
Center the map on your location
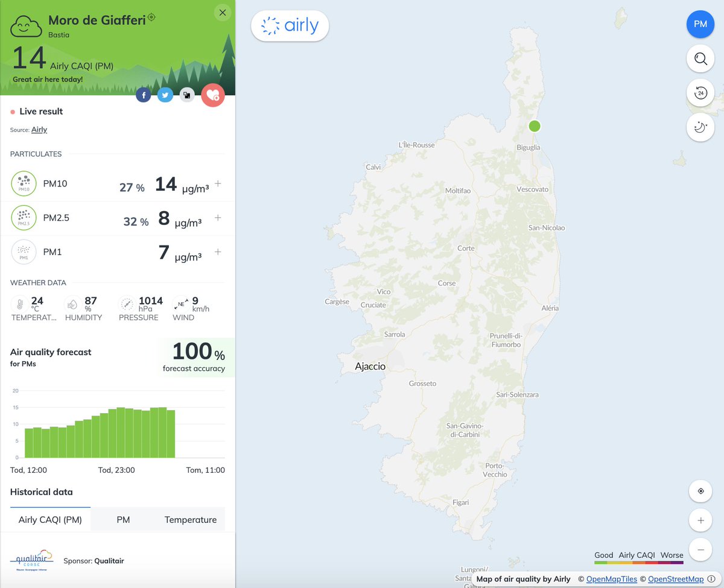point(700,491)
